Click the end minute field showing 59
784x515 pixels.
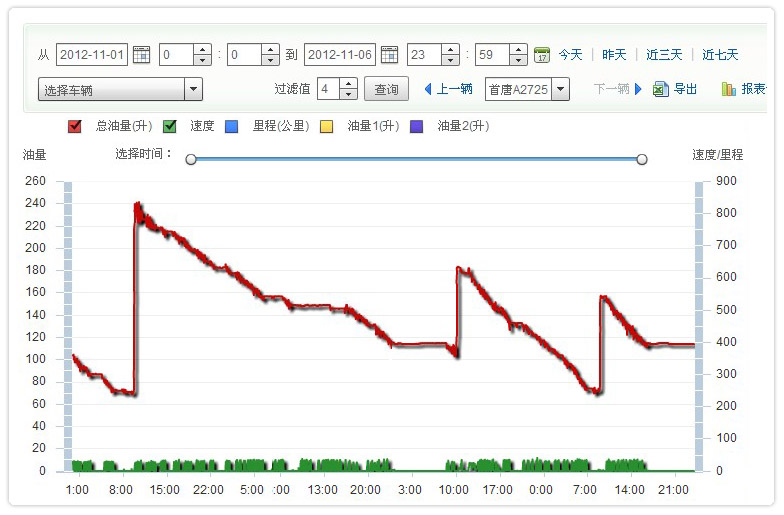[492, 54]
